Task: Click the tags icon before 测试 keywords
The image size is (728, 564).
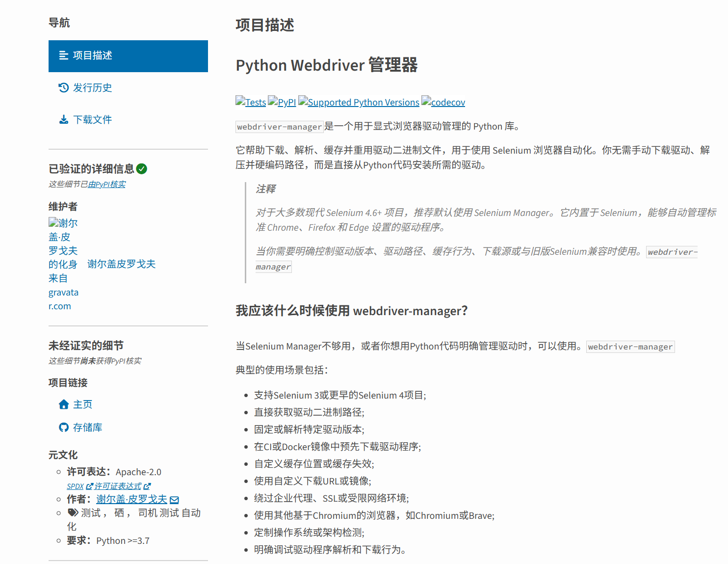Action: pos(73,512)
